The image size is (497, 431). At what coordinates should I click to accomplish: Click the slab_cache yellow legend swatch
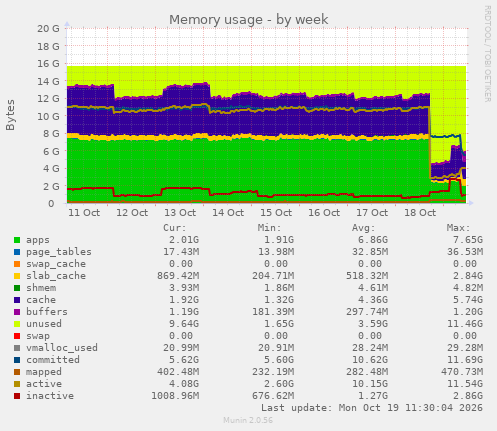coord(17,276)
